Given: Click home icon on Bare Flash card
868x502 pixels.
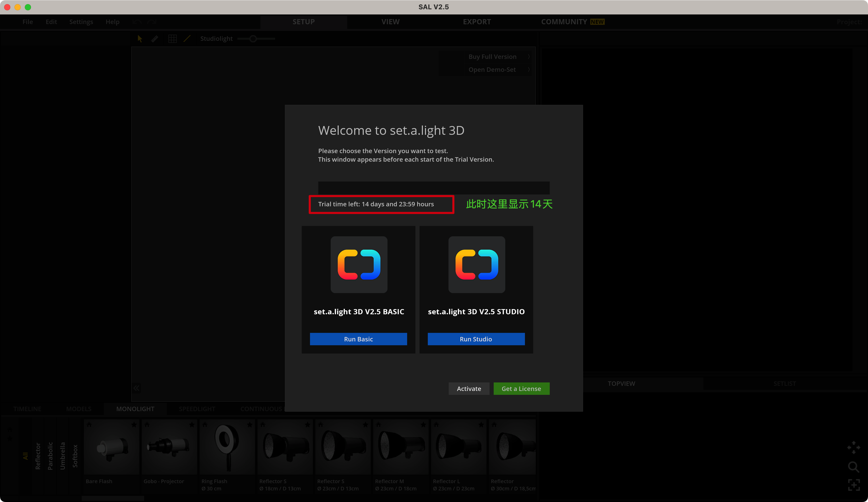Looking at the screenshot, I should (x=90, y=425).
